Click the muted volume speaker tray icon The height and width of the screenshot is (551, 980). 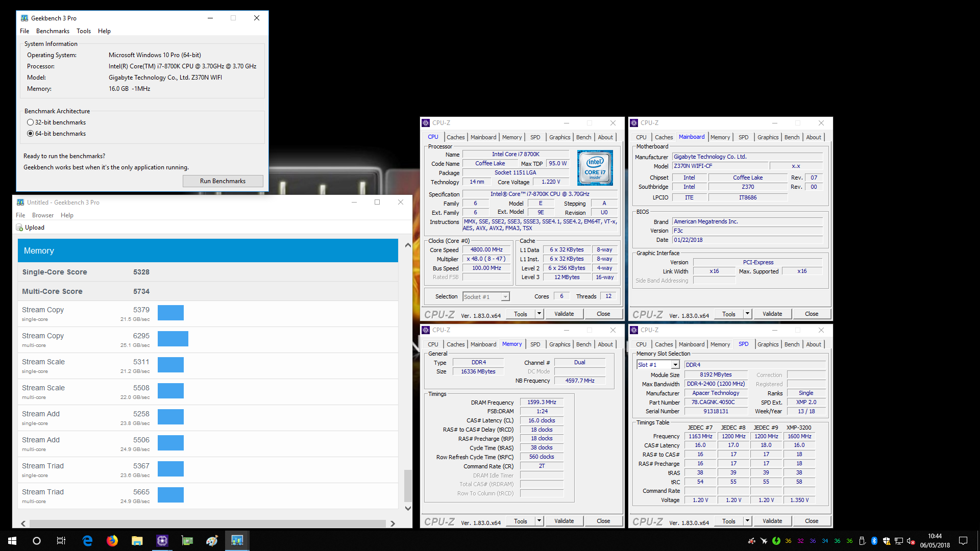(911, 541)
